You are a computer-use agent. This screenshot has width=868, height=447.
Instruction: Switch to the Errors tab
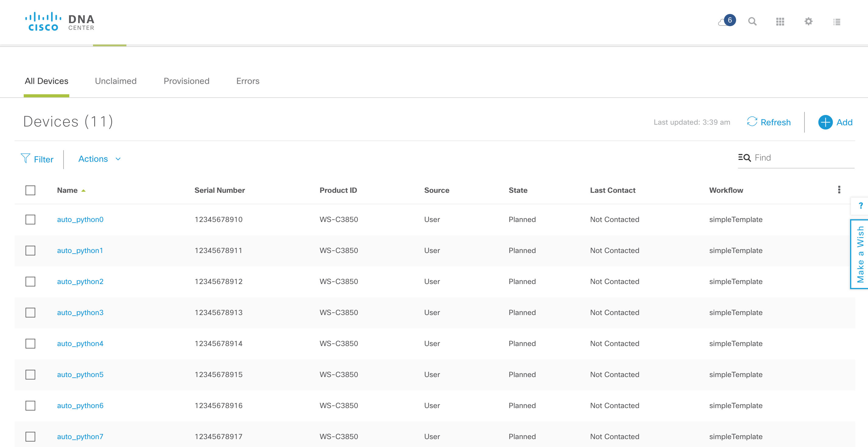click(248, 81)
